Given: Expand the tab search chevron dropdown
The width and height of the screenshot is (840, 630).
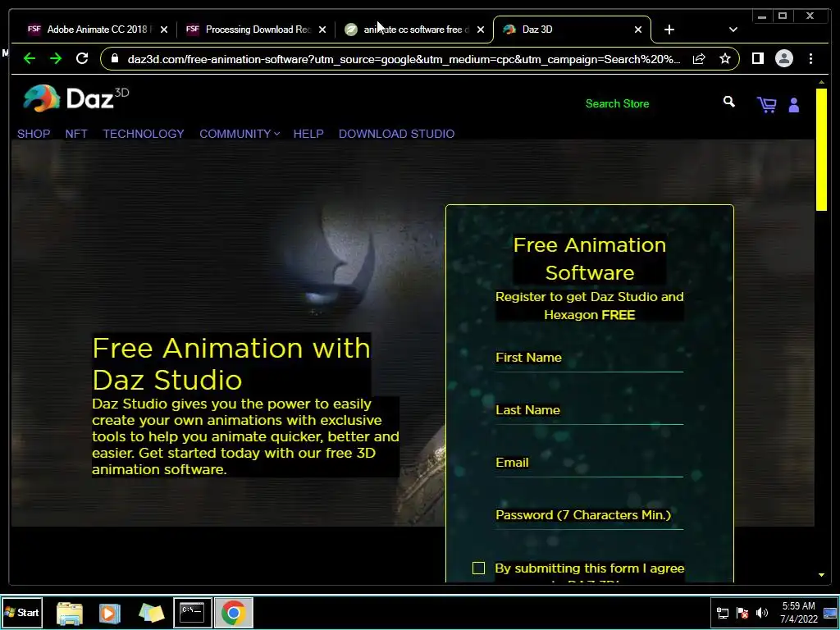Looking at the screenshot, I should (x=733, y=30).
